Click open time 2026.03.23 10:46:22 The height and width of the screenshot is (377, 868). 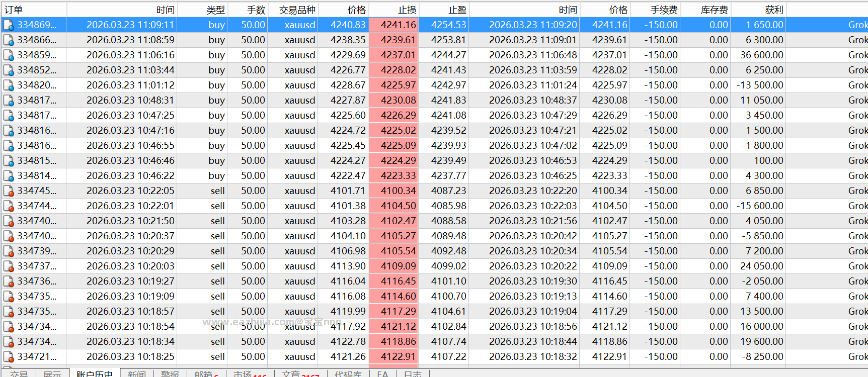click(x=130, y=175)
